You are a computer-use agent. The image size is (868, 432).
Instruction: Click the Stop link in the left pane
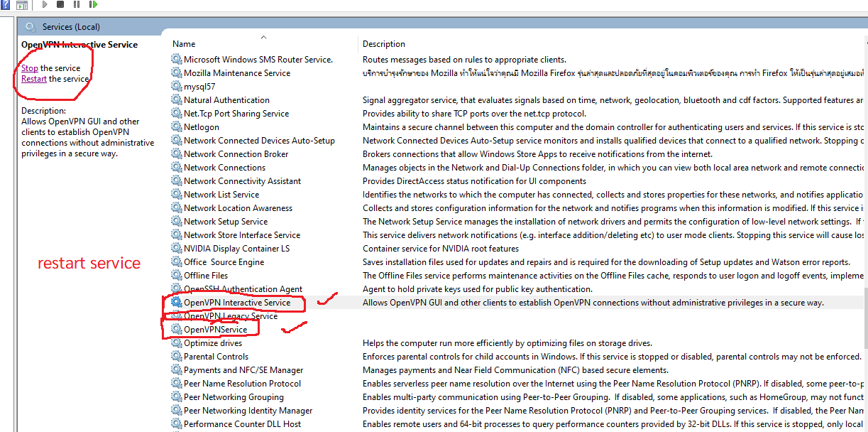tap(30, 68)
